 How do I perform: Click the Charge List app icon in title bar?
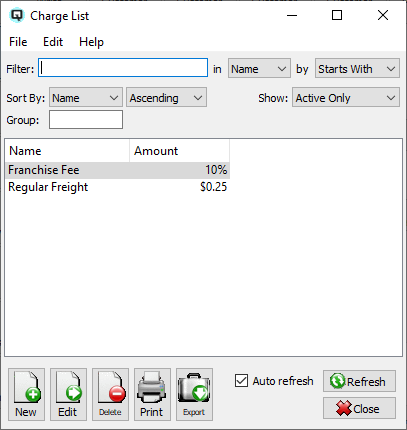pos(17,16)
